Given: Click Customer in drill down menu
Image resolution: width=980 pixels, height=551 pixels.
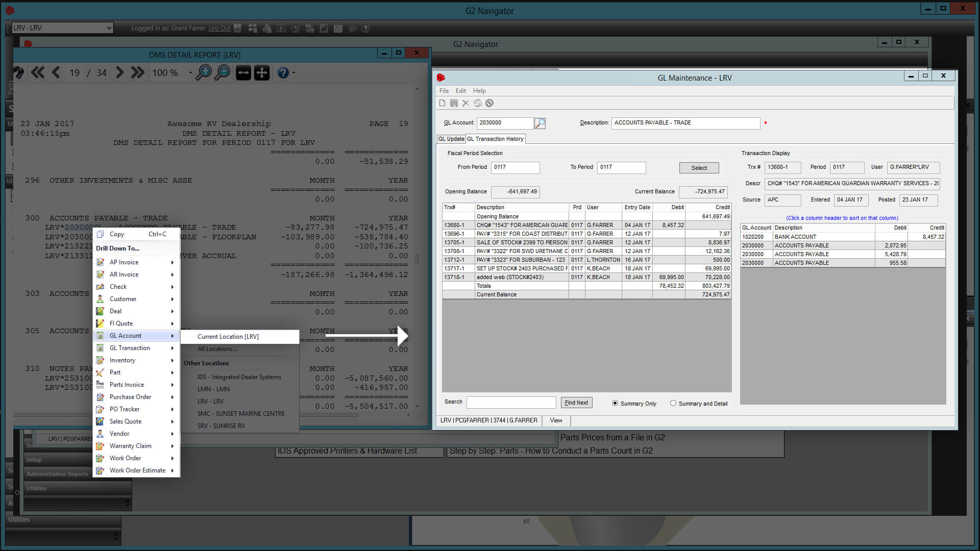Looking at the screenshot, I should (137, 299).
